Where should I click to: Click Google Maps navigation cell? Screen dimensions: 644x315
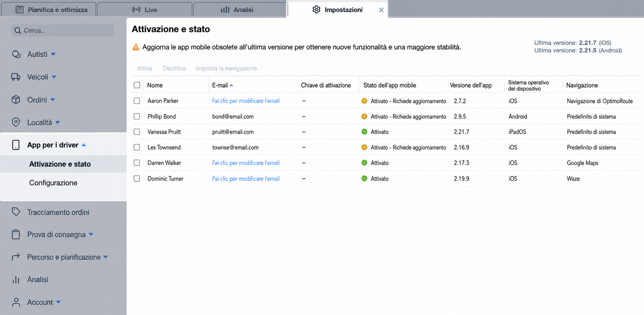coord(583,163)
